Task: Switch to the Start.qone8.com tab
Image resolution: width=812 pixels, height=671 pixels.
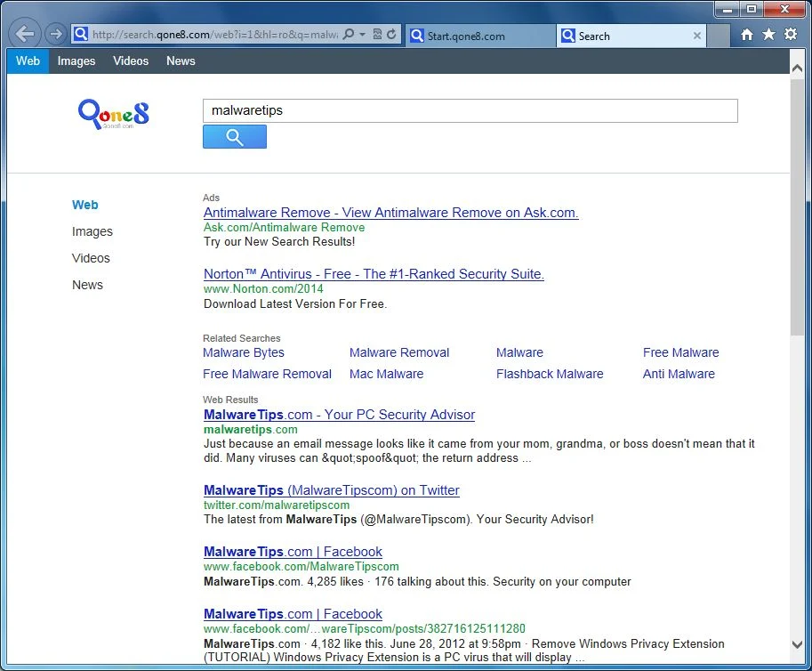Action: pyautogui.click(x=482, y=36)
